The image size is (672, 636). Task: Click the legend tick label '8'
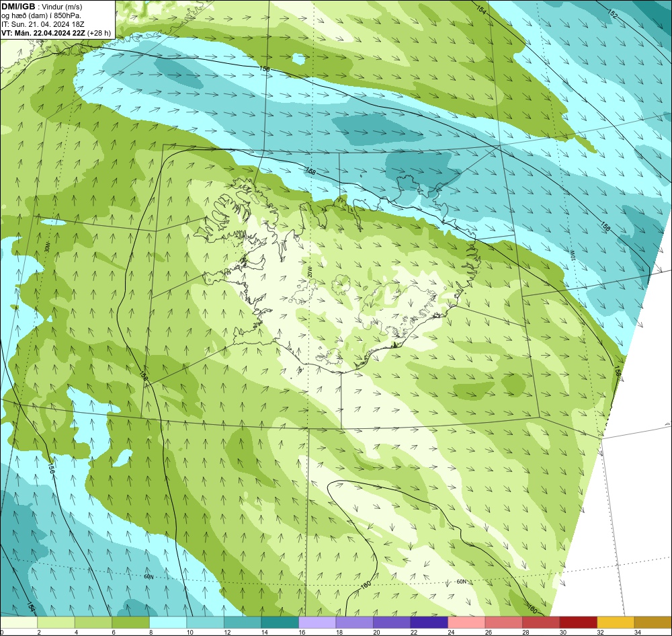click(x=152, y=632)
